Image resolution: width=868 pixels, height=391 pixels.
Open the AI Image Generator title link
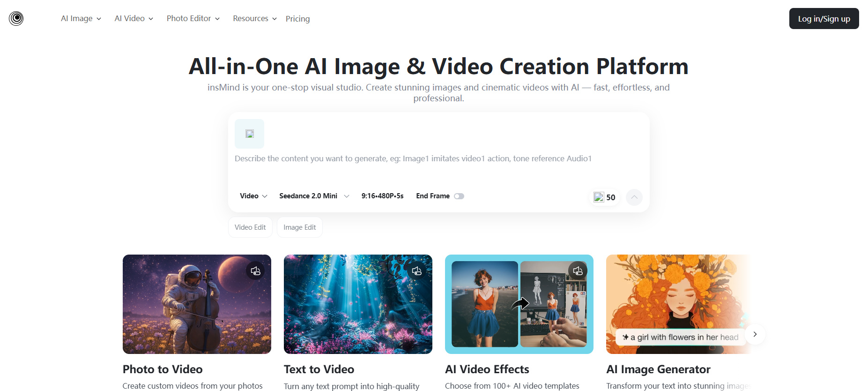pos(658,369)
